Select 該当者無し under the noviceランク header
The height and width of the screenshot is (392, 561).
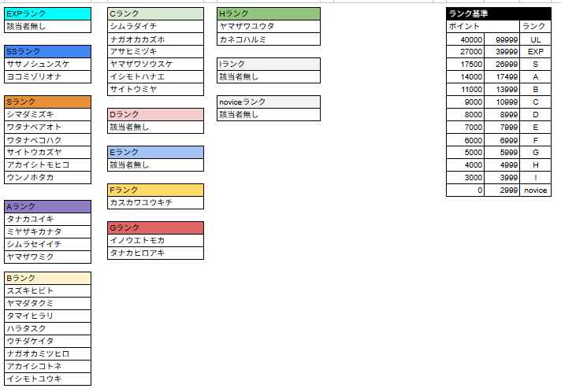[269, 114]
